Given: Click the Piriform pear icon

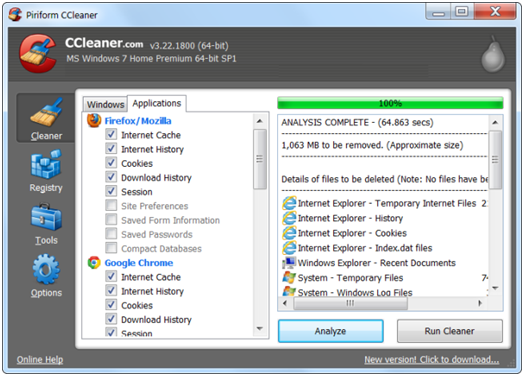Looking at the screenshot, I should (x=493, y=55).
